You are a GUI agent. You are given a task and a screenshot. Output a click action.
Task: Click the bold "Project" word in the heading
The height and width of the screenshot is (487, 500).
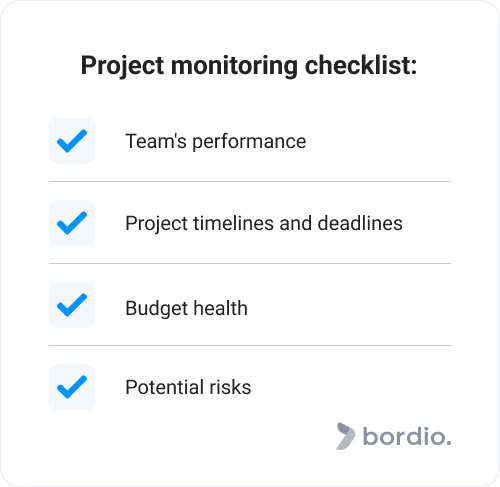pos(122,66)
